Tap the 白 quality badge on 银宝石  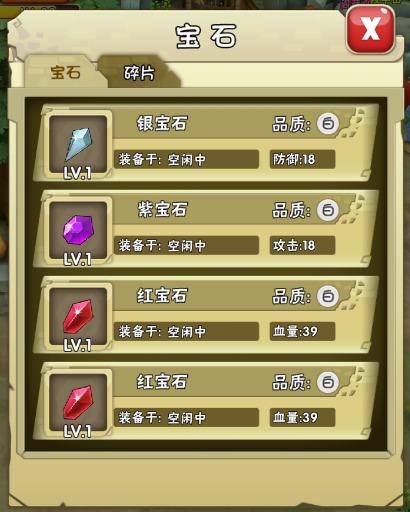pos(328,124)
